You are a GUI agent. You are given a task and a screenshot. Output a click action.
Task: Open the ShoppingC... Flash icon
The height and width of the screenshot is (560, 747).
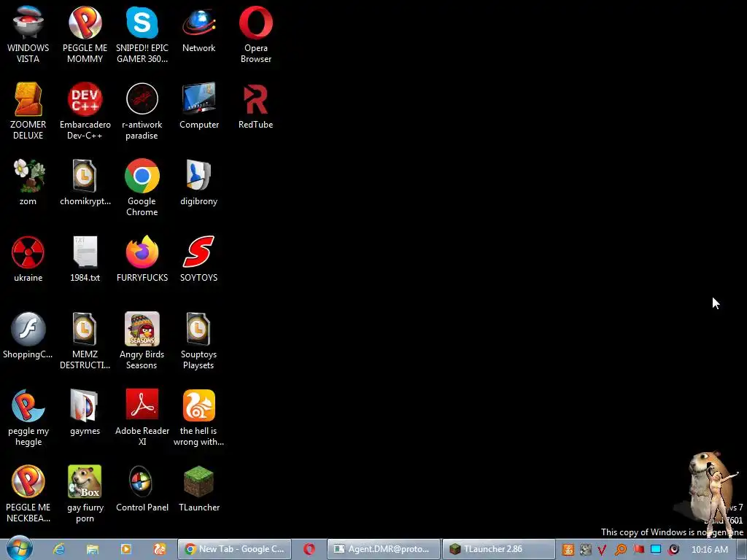(28, 335)
